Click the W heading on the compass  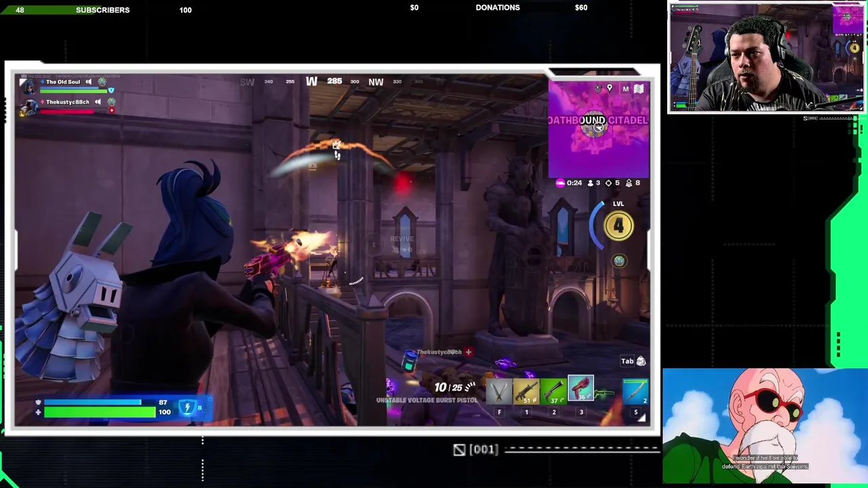pyautogui.click(x=311, y=81)
